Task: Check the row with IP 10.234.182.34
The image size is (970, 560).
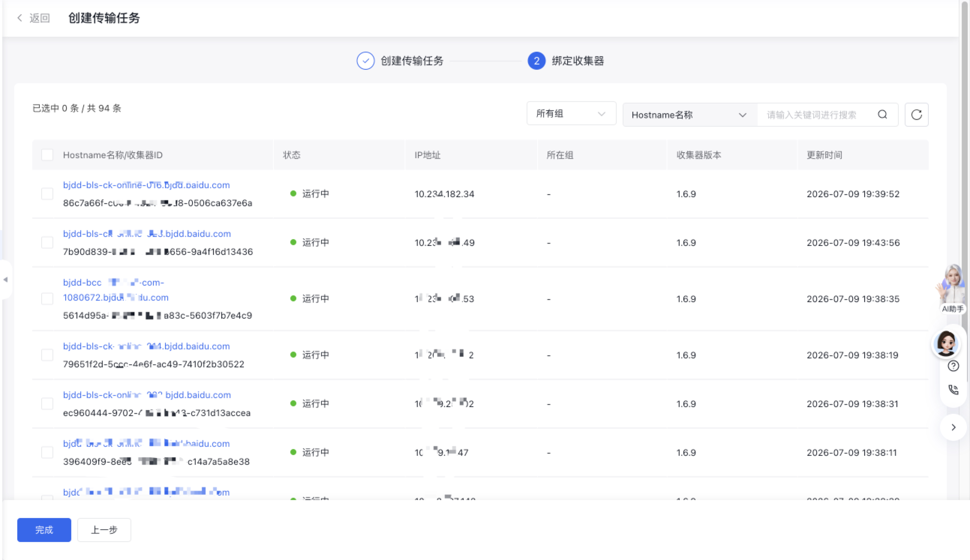Action: [x=47, y=194]
